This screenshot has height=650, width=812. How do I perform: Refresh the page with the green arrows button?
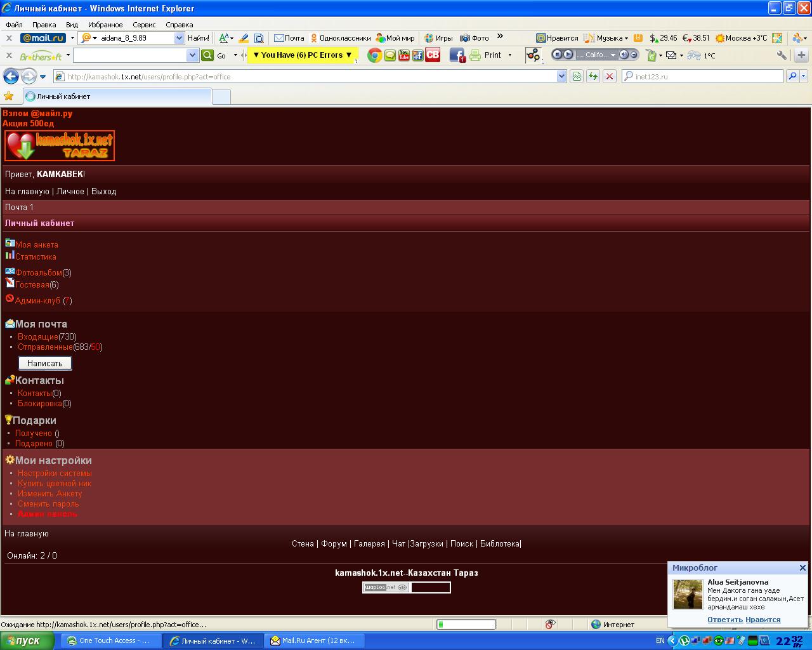point(593,77)
